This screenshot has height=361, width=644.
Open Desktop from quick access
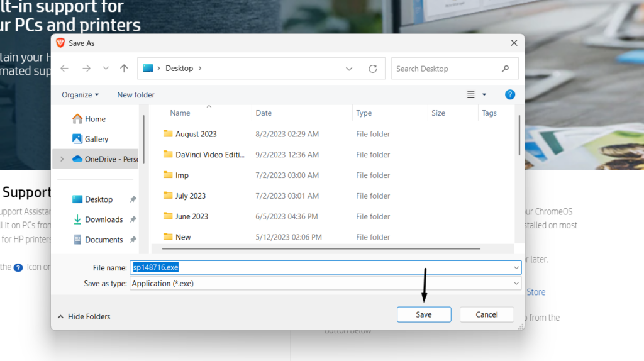(98, 199)
